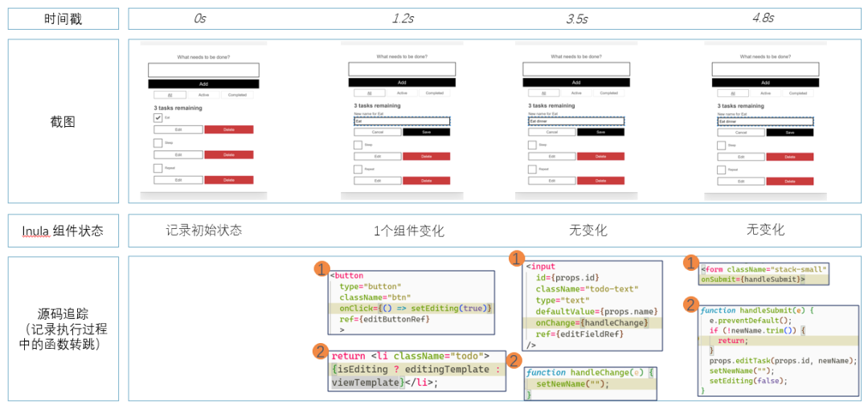
Task: Click the Eat dinner edit field in the 4.8s screenshot
Action: 765,122
